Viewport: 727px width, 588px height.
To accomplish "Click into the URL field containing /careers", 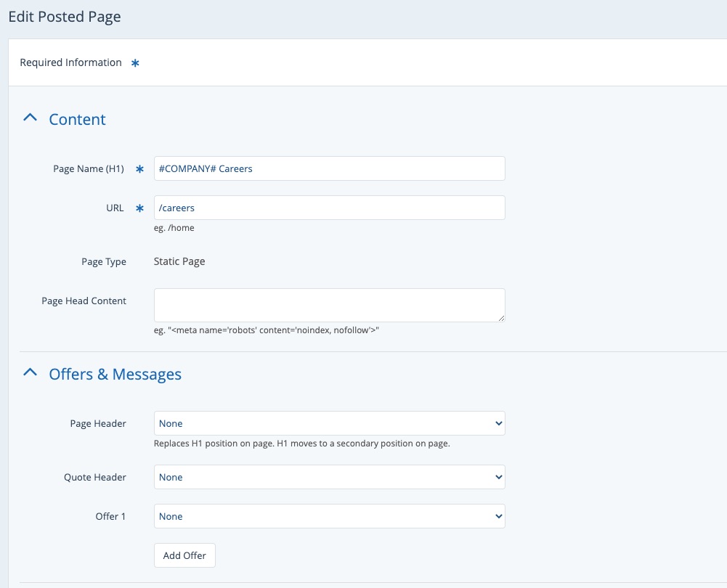I will tap(329, 208).
